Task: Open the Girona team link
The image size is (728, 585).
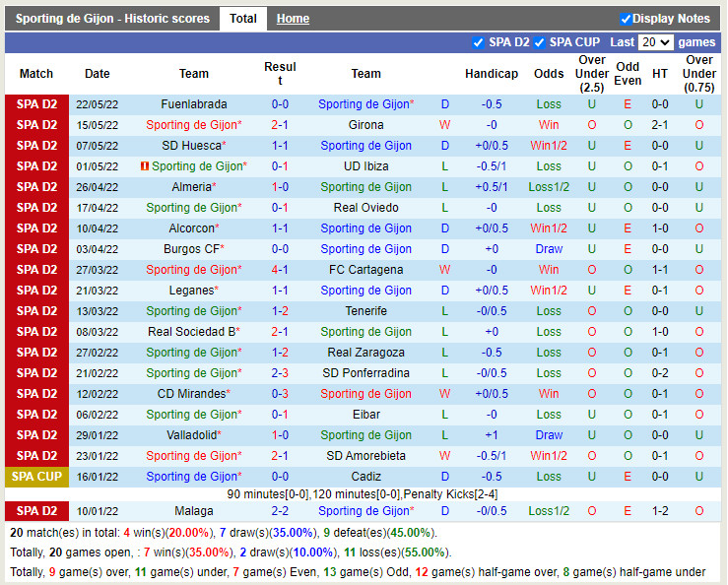Action: pos(365,125)
